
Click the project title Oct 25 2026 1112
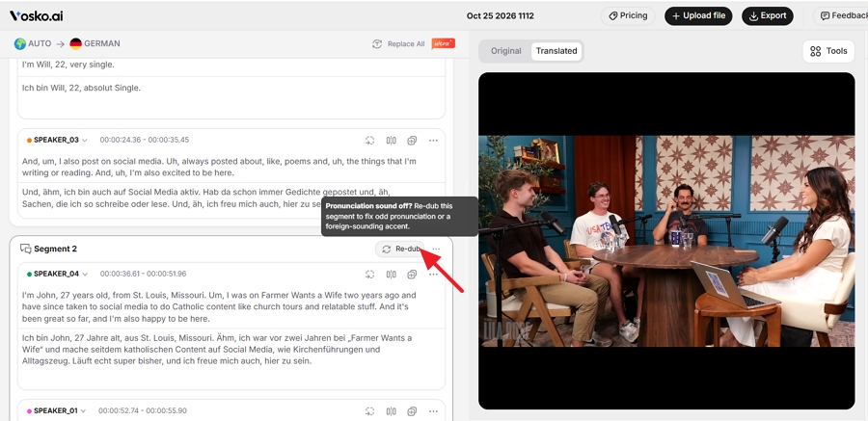[x=500, y=16]
